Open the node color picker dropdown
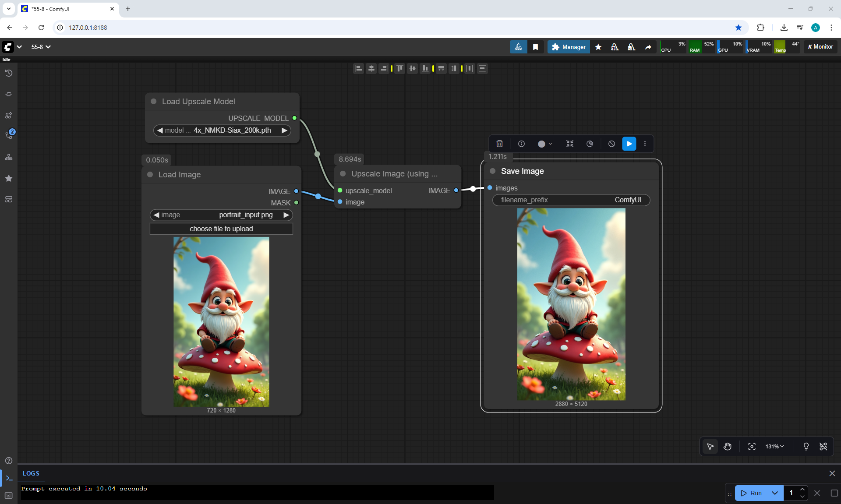Viewport: 841px width, 504px height. (544, 144)
